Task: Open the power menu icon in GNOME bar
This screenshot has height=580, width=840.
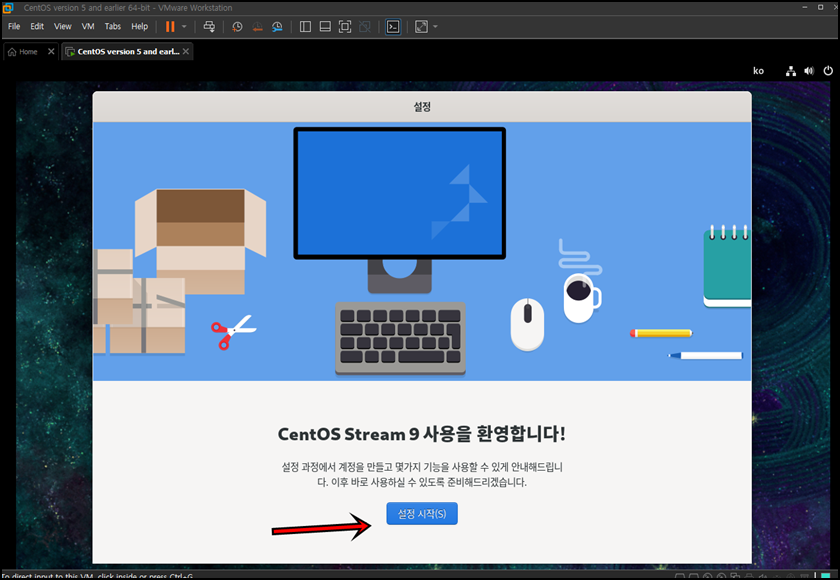Action: pyautogui.click(x=828, y=71)
